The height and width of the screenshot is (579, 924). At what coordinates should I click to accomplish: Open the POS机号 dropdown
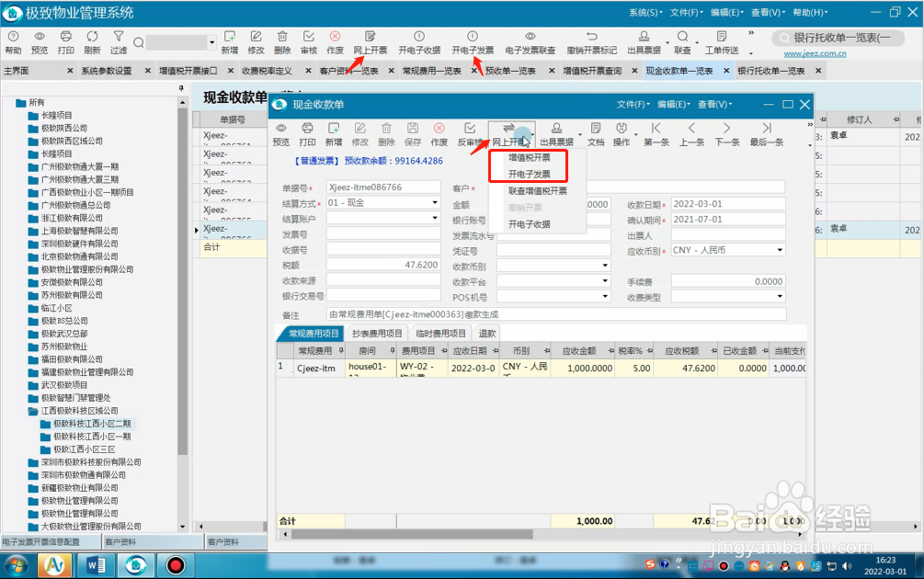(605, 296)
